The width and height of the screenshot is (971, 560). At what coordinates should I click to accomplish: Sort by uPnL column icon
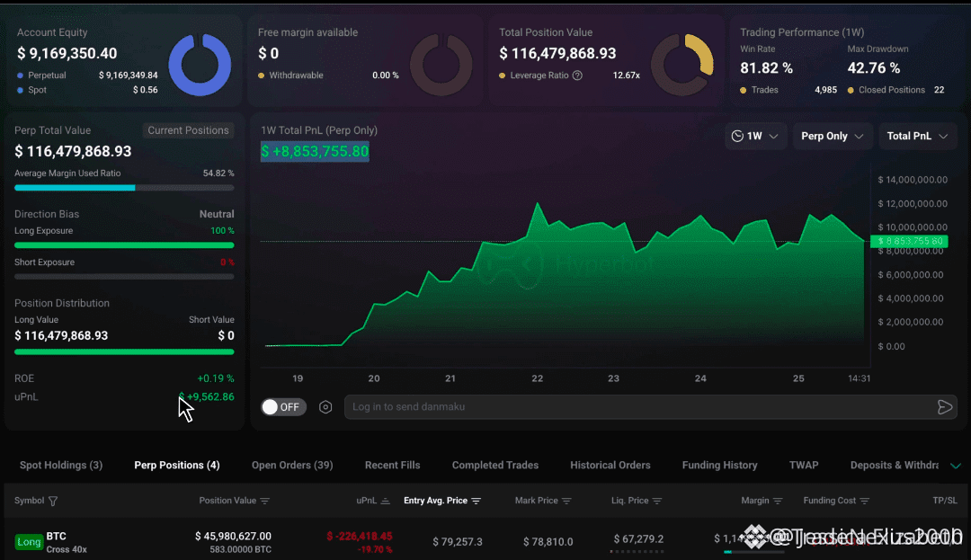[x=385, y=501]
